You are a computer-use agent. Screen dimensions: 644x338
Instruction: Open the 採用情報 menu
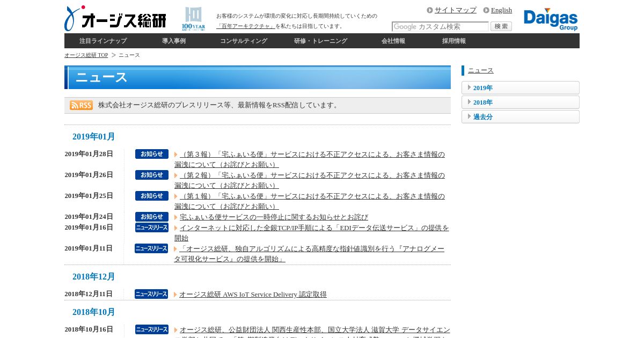click(x=454, y=41)
